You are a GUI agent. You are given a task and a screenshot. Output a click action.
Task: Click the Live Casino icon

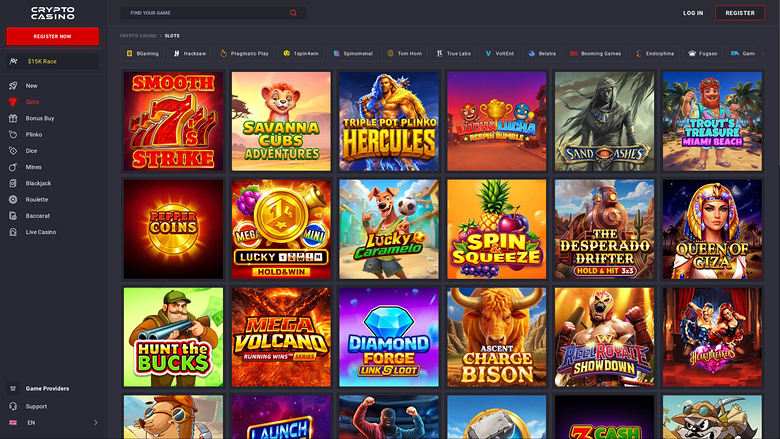[13, 232]
